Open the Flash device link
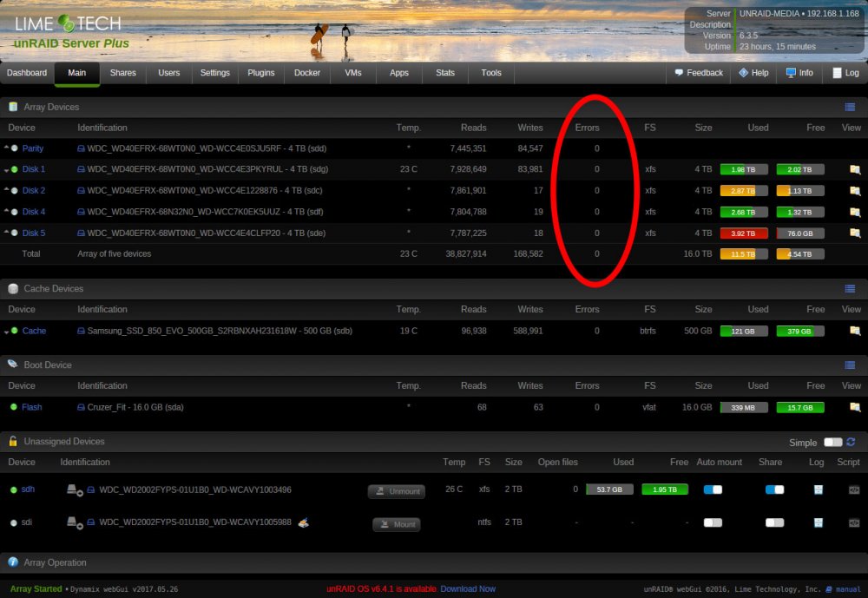Screen dimensions: 868x598 click(x=31, y=407)
